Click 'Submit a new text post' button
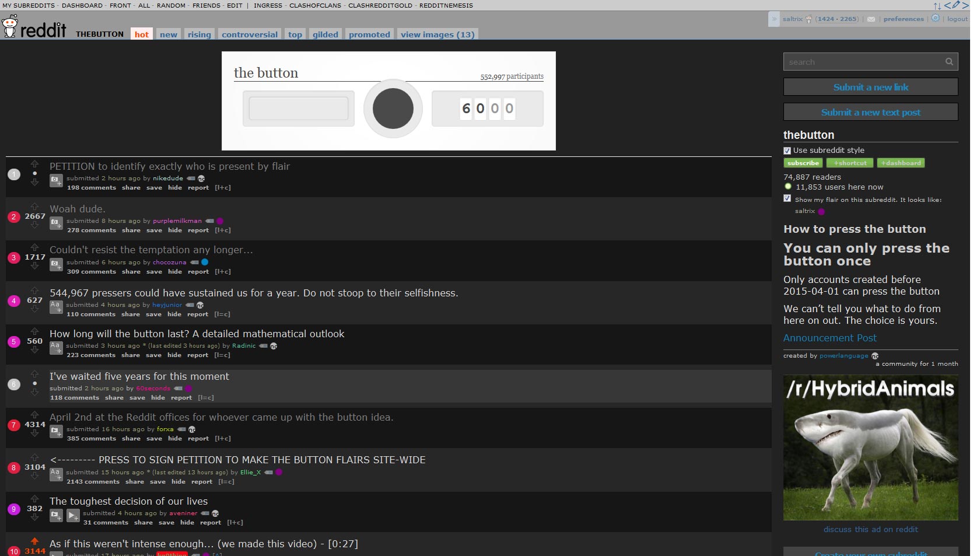980x556 pixels. (870, 112)
